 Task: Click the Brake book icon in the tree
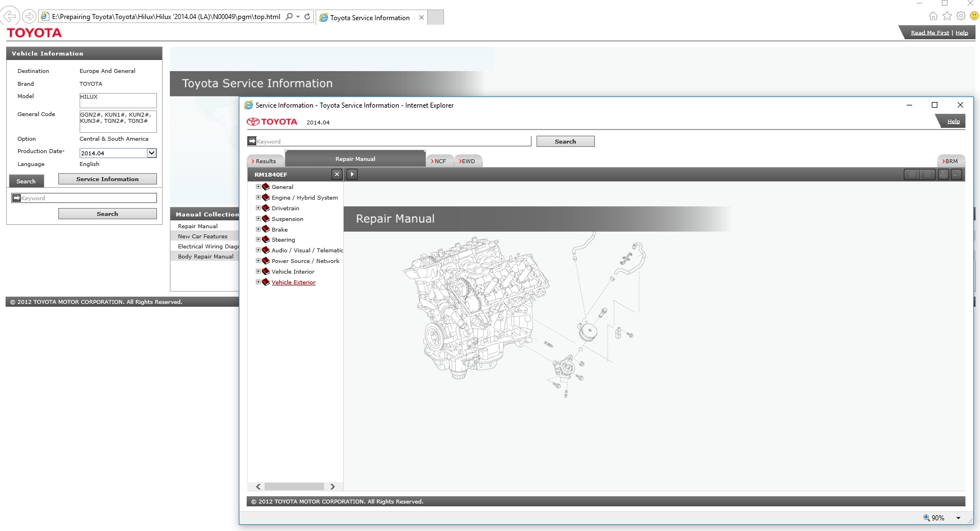click(x=266, y=229)
